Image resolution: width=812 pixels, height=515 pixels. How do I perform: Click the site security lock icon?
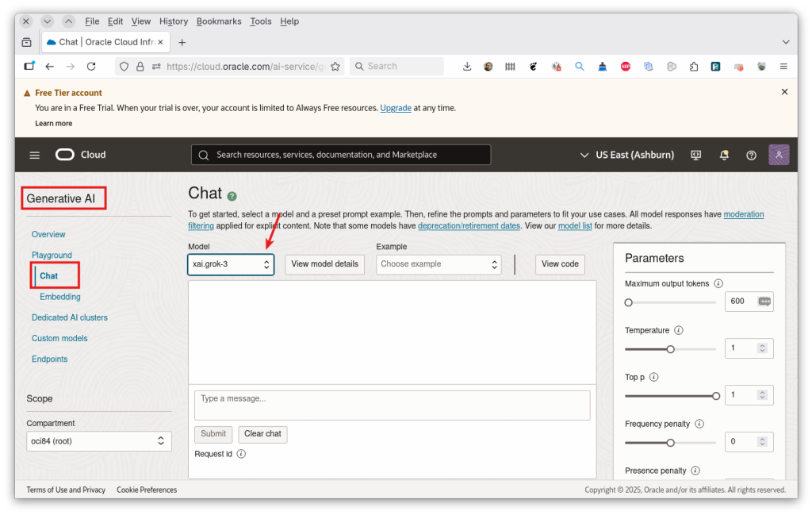pos(140,67)
